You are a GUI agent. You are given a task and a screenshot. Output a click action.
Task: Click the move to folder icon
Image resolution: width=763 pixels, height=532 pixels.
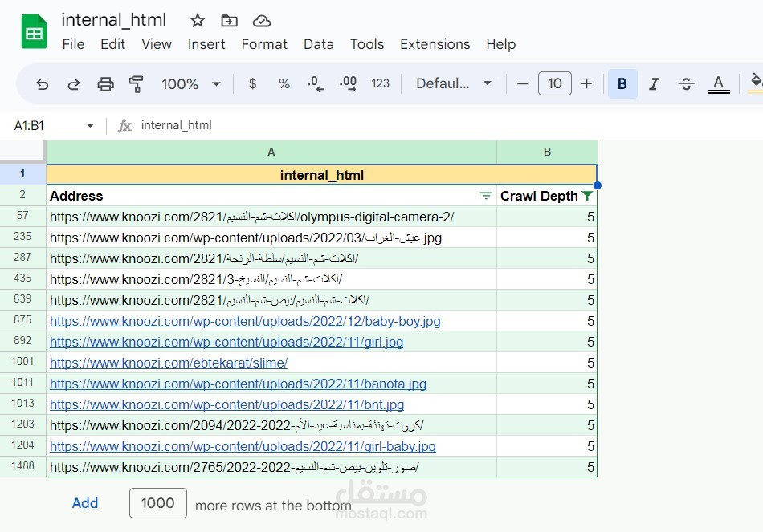[x=229, y=20]
